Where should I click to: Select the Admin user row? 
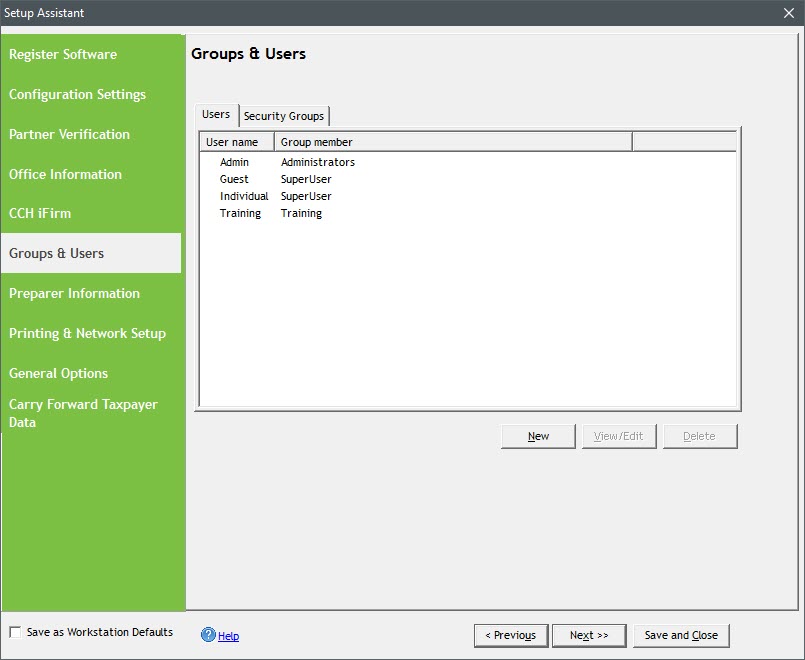point(235,162)
